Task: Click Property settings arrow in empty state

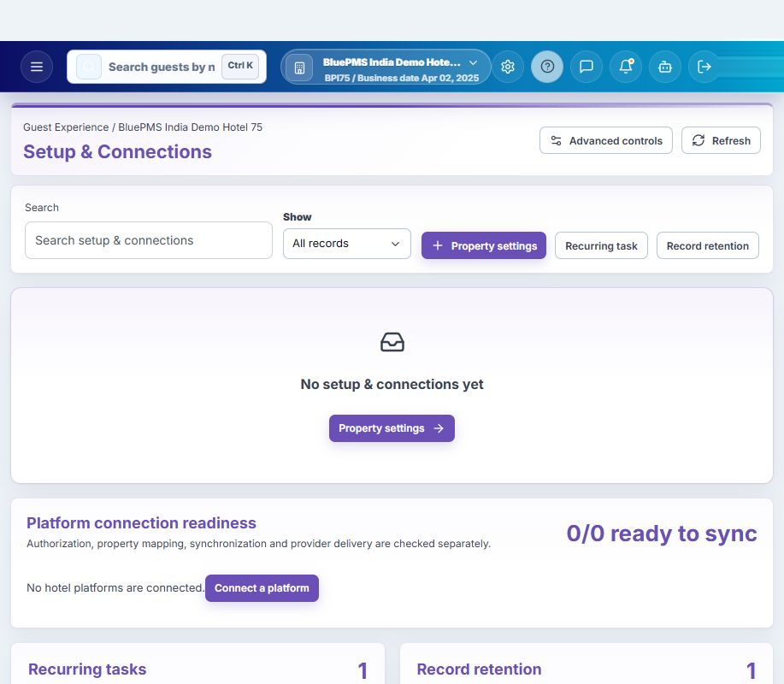Action: point(392,428)
